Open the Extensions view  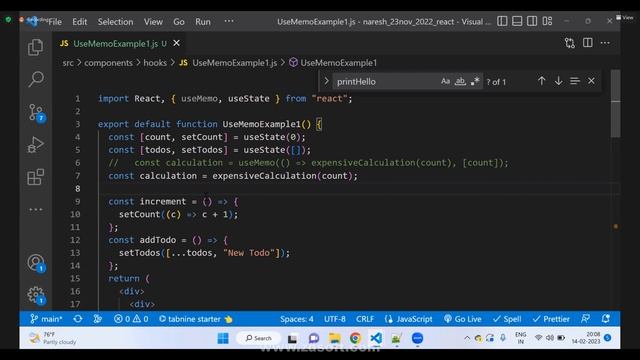36,177
